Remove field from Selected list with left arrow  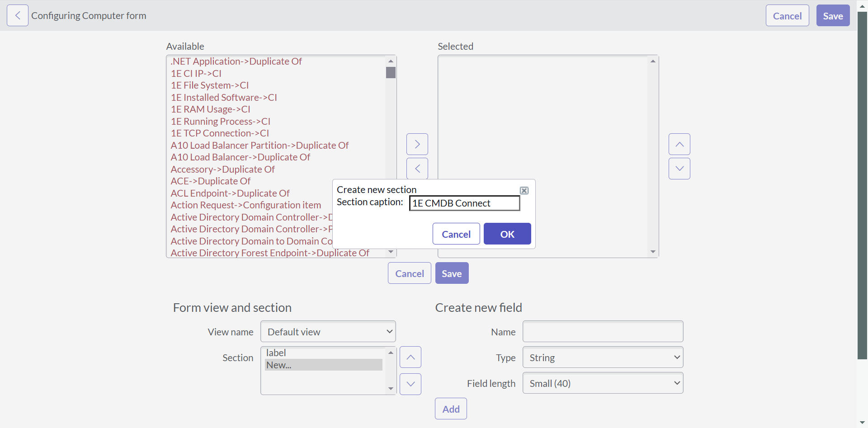tap(417, 169)
